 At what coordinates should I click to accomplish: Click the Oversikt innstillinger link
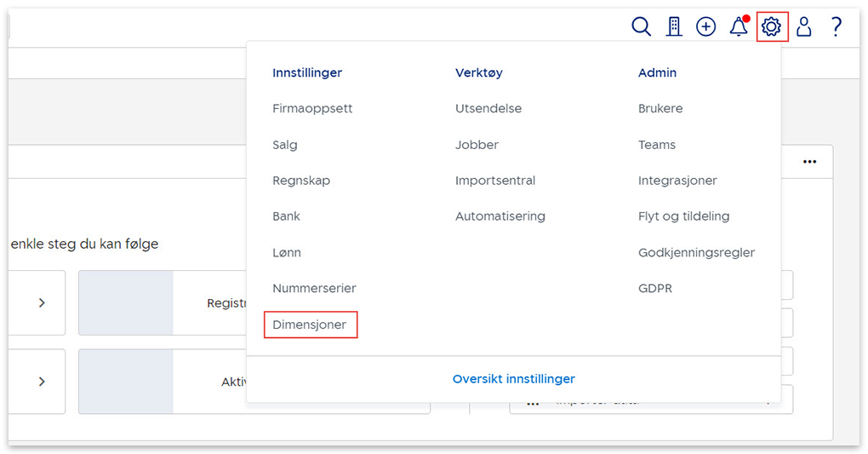pyautogui.click(x=513, y=379)
